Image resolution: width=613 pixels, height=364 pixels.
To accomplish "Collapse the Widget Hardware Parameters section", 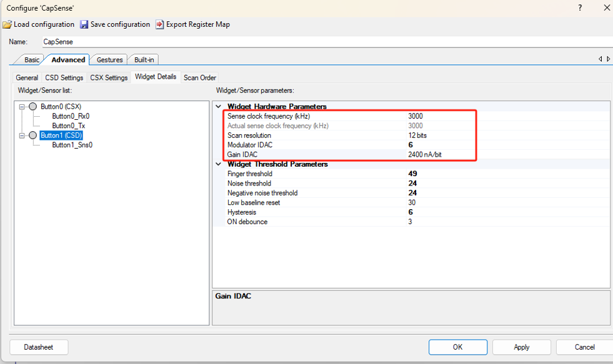I will [219, 106].
